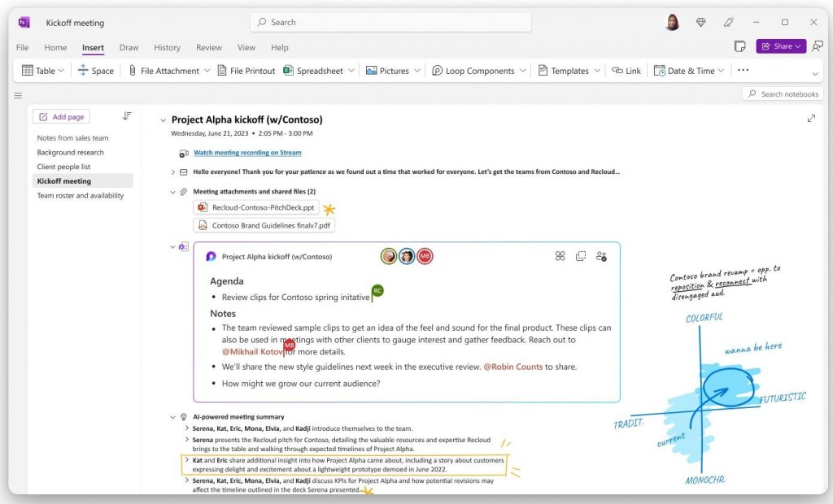The width and height of the screenshot is (833, 504).
Task: Open the File menu
Action: click(x=22, y=47)
